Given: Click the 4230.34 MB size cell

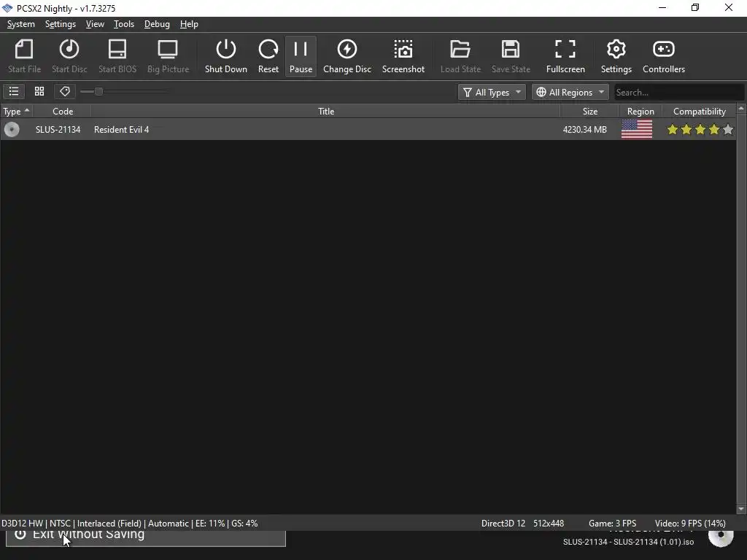Looking at the screenshot, I should pos(584,130).
